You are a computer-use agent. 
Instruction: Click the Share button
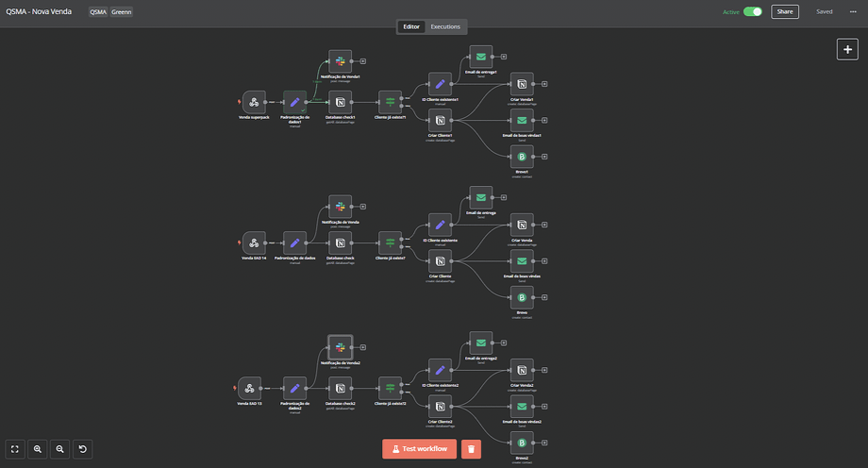[784, 11]
